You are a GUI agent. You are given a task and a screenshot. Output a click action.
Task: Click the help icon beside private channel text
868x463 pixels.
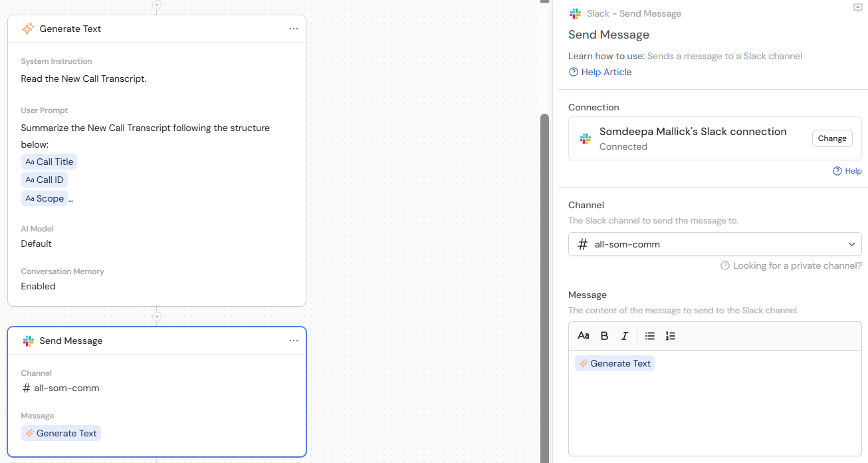724,265
